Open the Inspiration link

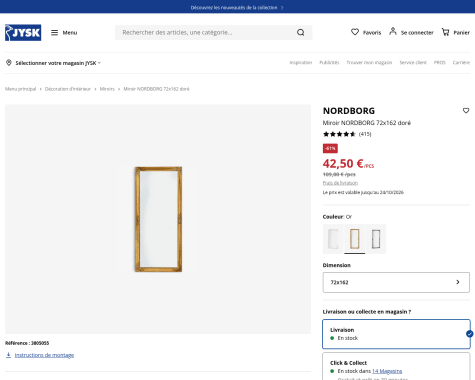(x=301, y=62)
